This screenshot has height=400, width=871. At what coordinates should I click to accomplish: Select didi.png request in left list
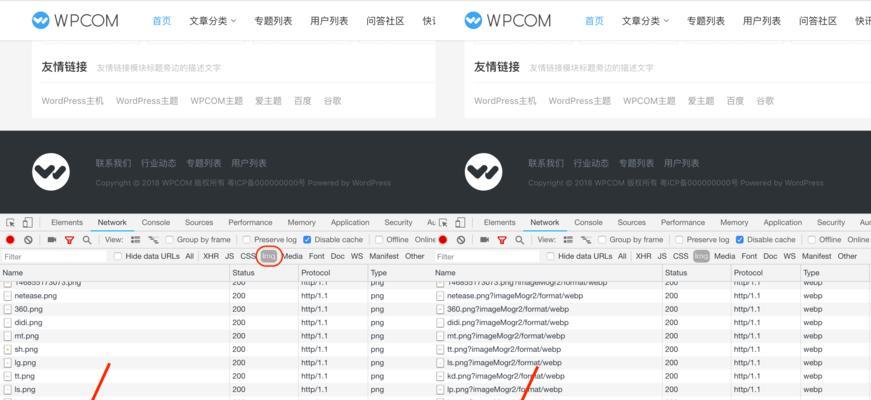[x=217, y=323]
